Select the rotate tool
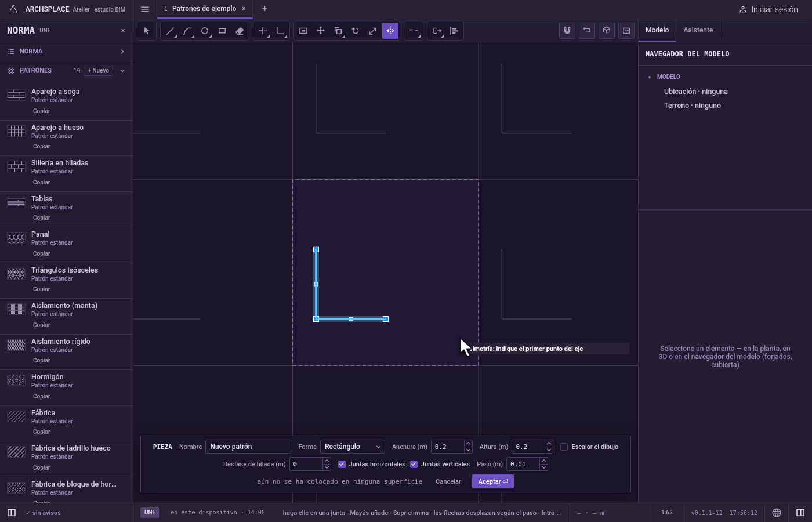812x522 pixels. pos(356,31)
